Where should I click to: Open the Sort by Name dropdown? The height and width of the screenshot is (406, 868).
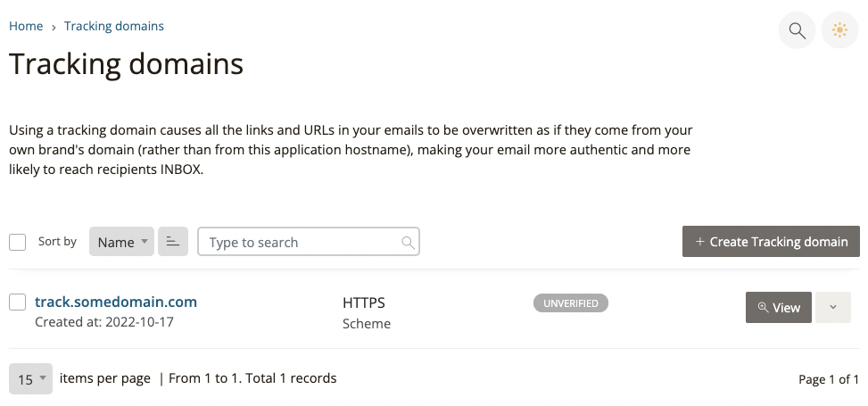click(x=121, y=242)
